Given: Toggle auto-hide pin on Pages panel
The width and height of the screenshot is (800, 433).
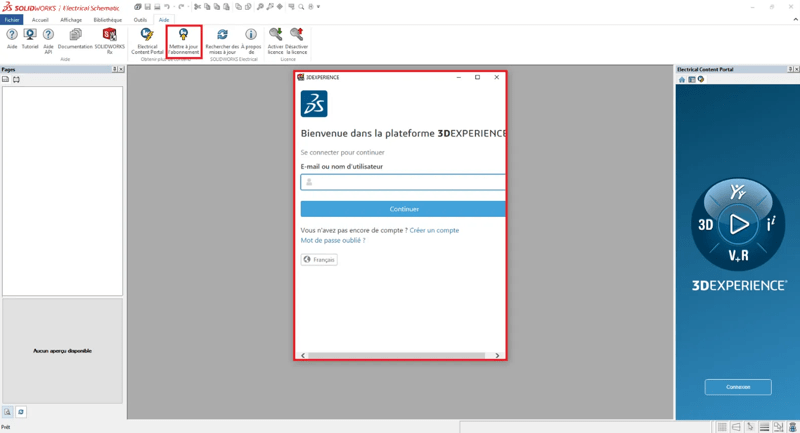Looking at the screenshot, I should click(x=114, y=69).
